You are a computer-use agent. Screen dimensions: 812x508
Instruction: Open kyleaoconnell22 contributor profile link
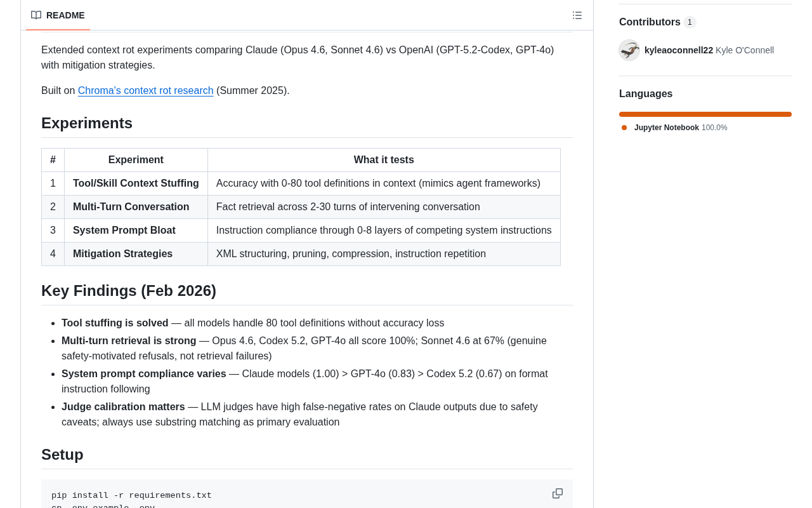(679, 50)
